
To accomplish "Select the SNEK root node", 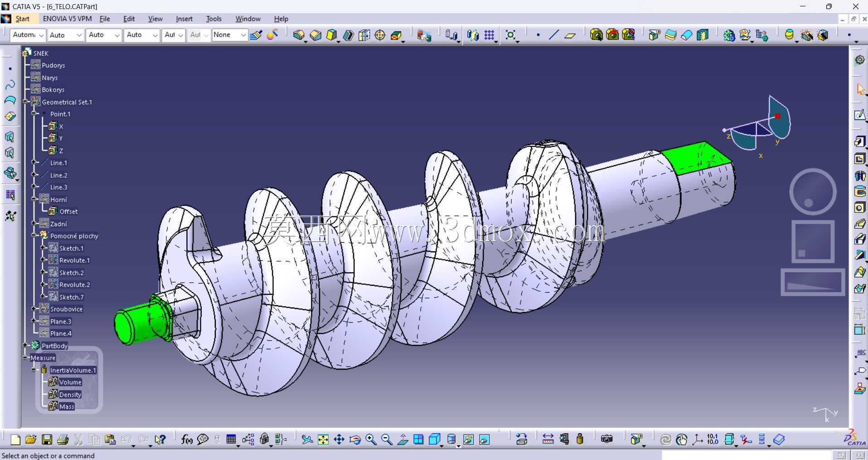I will pyautogui.click(x=41, y=53).
